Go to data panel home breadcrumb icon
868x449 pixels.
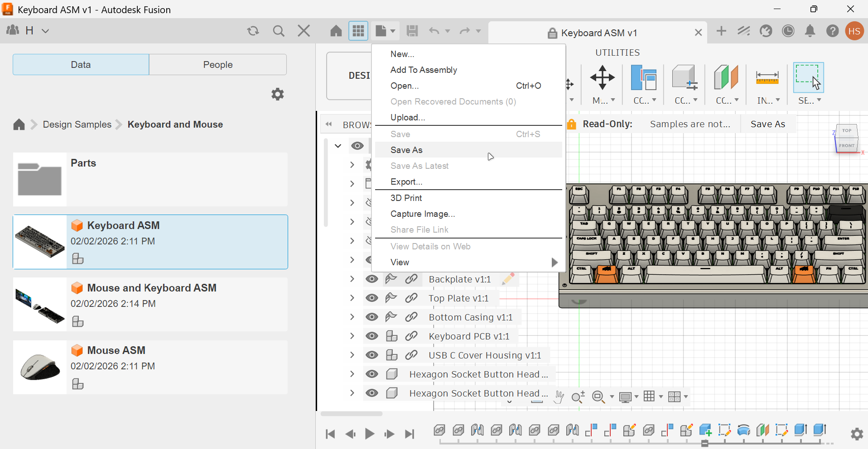(19, 124)
